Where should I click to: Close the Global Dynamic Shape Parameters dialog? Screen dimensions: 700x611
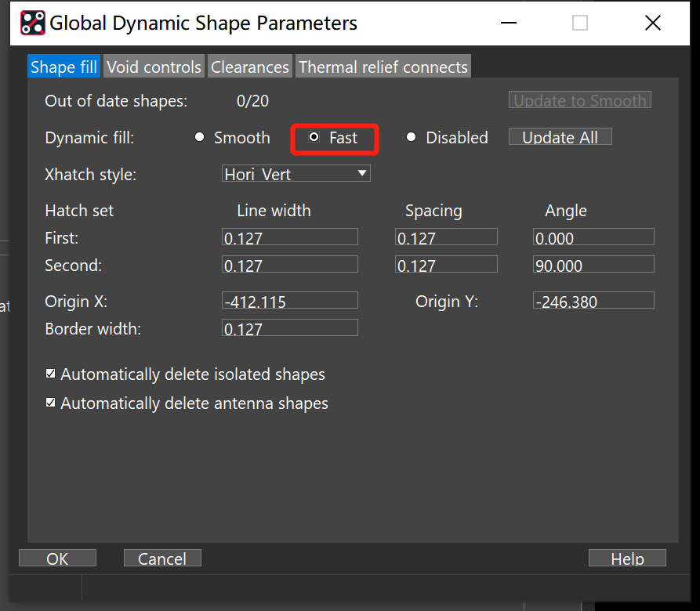[x=652, y=23]
